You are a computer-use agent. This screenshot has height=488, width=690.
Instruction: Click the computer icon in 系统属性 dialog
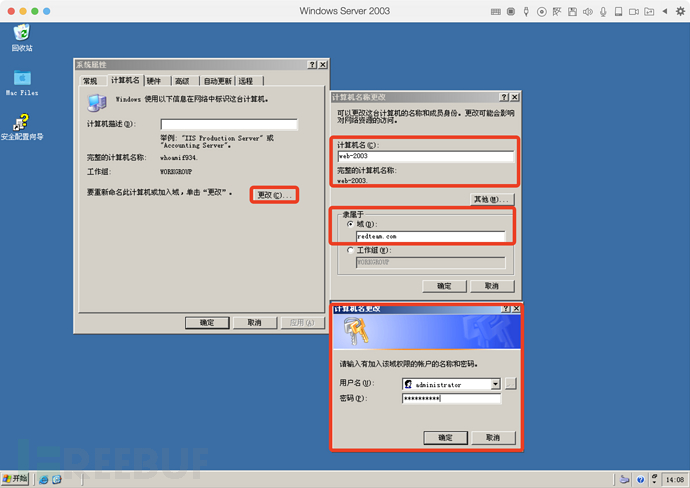click(97, 103)
